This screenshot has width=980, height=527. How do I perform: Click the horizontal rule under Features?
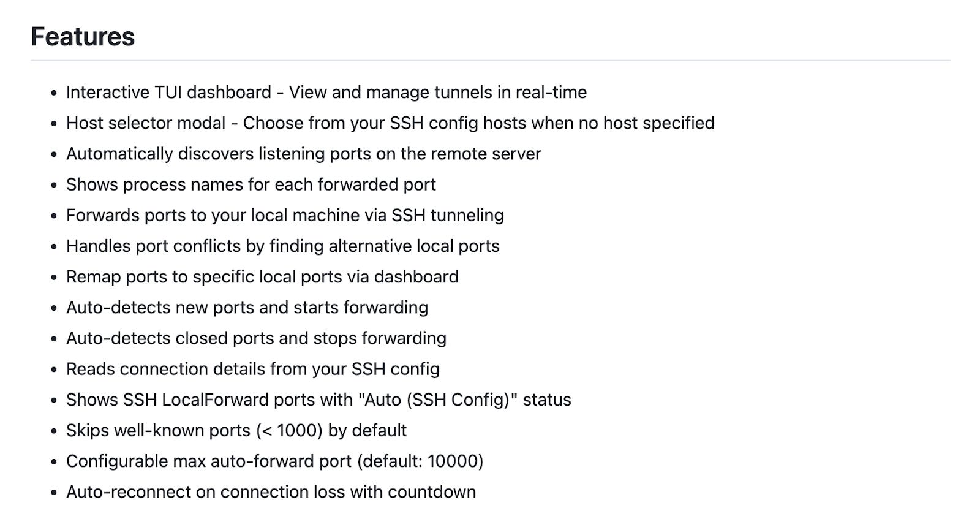(x=490, y=60)
